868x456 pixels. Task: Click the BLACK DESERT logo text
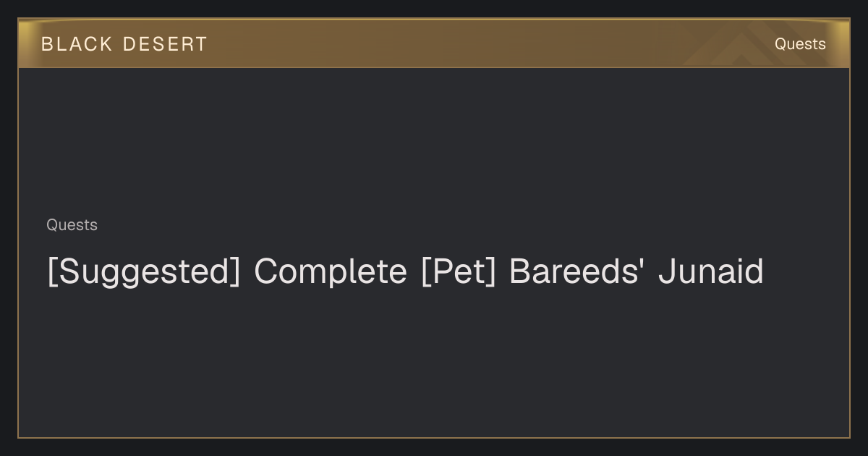coord(124,44)
